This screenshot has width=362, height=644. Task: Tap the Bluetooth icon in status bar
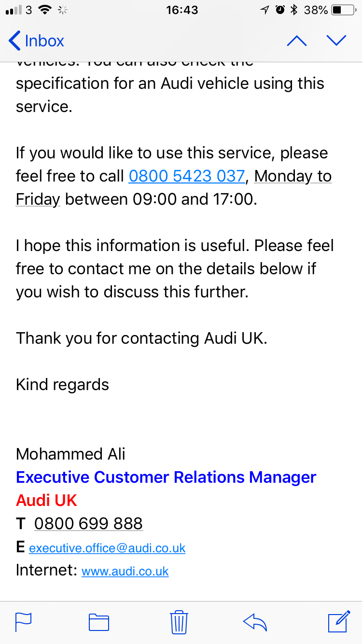click(x=294, y=10)
